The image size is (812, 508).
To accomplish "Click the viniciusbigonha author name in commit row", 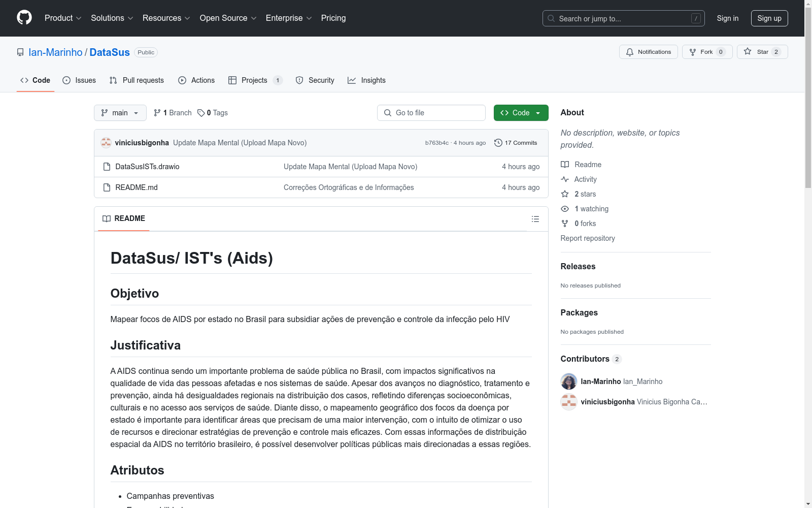I will (142, 143).
